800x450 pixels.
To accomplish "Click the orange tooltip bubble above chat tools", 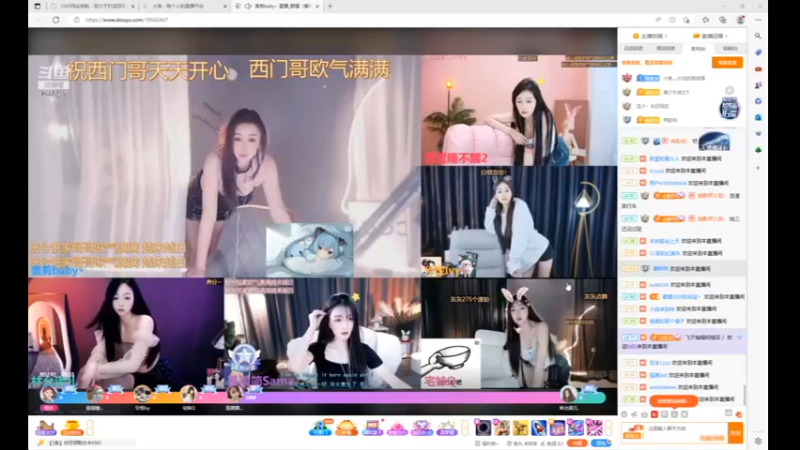I will point(673,401).
